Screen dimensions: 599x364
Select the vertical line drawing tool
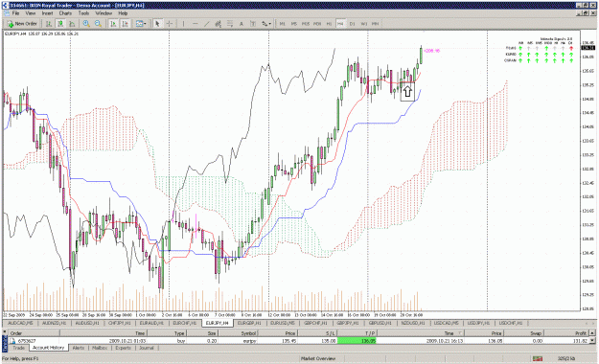pos(183,24)
